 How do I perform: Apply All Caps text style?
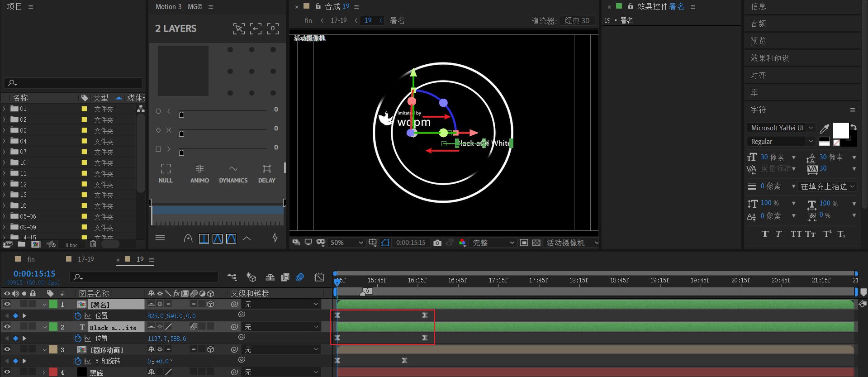tap(796, 234)
